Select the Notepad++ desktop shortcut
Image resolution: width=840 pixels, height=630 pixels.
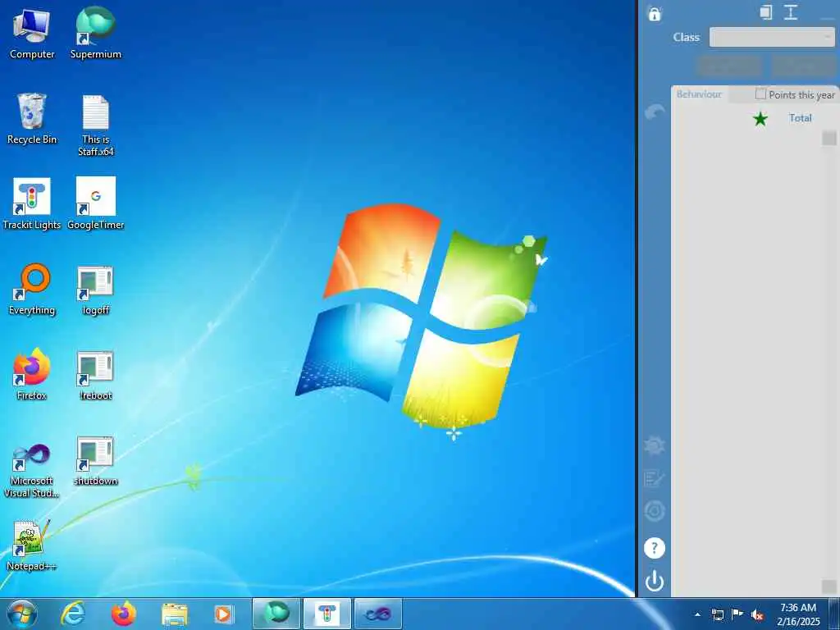tap(32, 546)
